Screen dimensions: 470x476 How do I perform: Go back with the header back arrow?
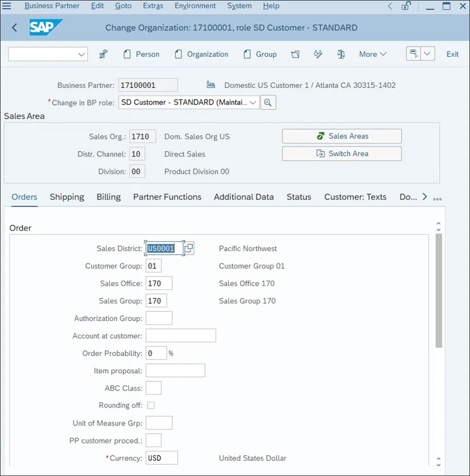point(14,28)
